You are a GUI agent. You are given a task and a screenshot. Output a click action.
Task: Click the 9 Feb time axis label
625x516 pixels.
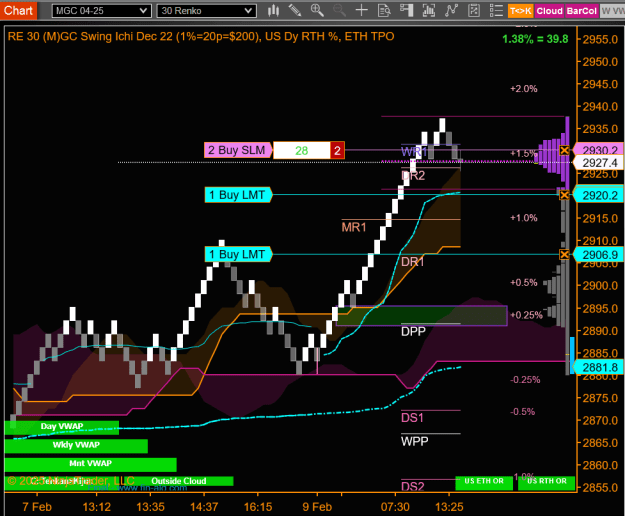tap(317, 507)
